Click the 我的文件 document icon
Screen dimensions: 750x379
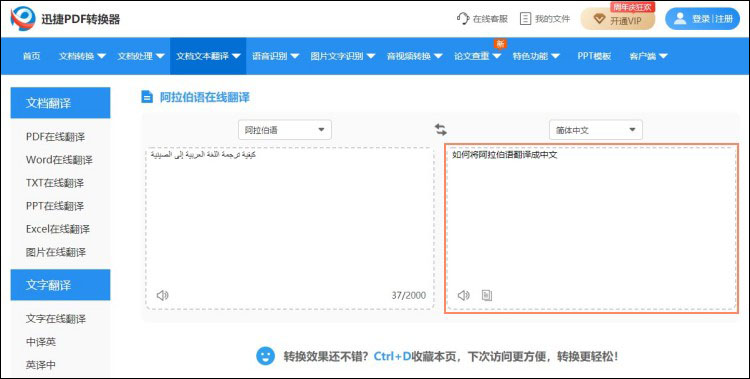pos(525,19)
